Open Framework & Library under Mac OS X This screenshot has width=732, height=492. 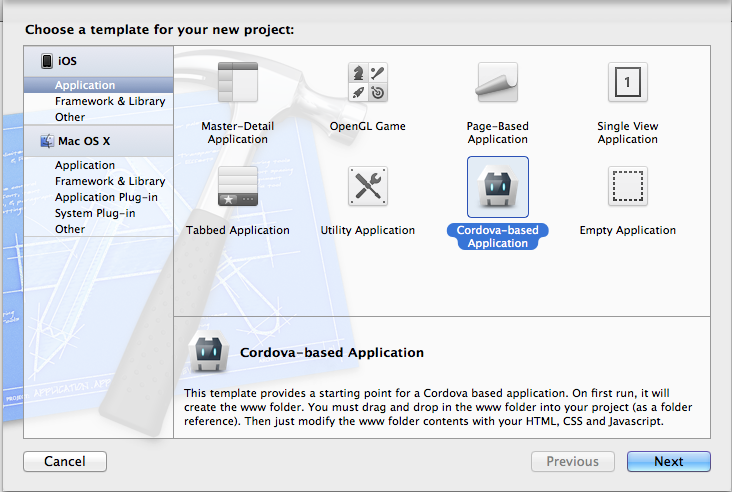[x=99, y=181]
